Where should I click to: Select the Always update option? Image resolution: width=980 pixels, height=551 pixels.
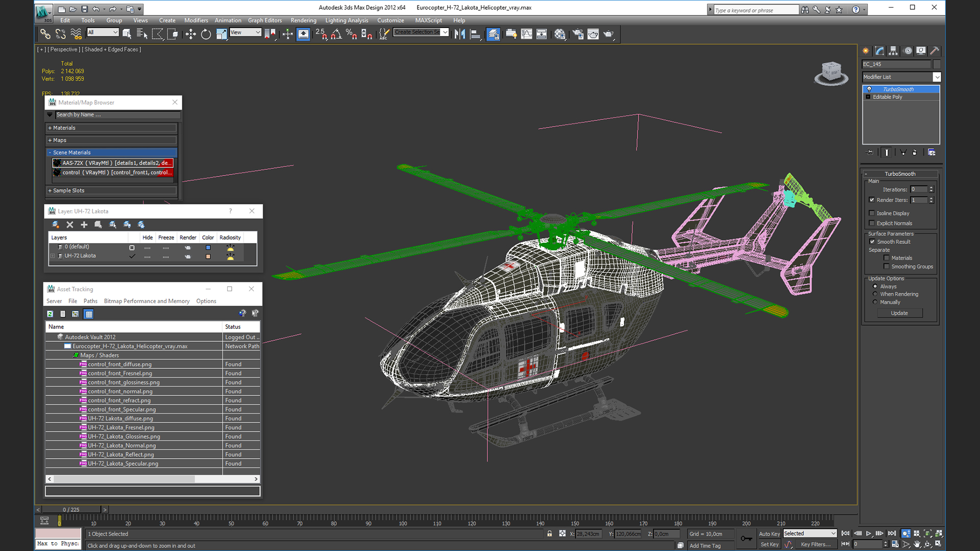coord(875,286)
